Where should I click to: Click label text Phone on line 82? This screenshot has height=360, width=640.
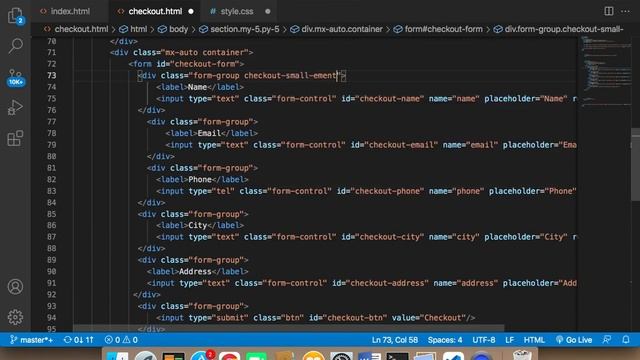coord(200,179)
